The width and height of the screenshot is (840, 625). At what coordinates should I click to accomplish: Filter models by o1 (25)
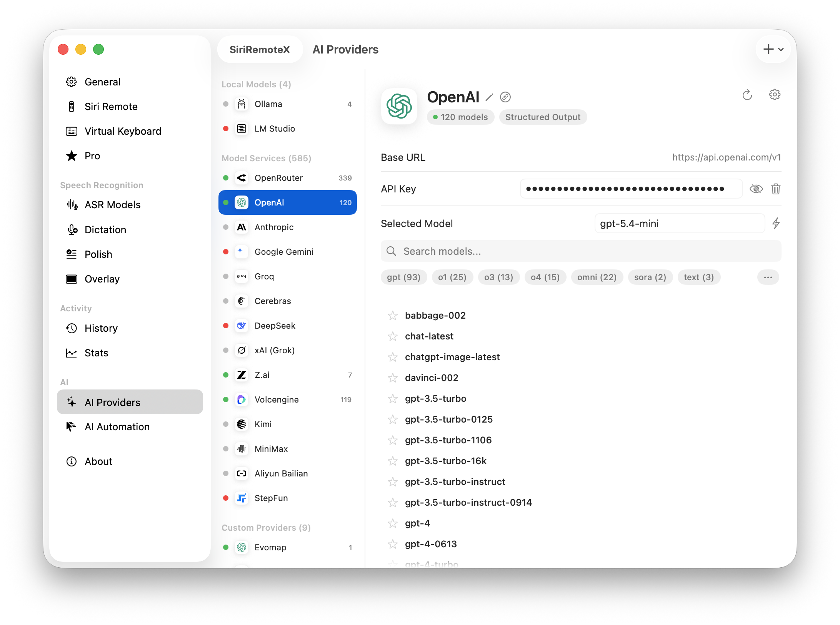(452, 277)
